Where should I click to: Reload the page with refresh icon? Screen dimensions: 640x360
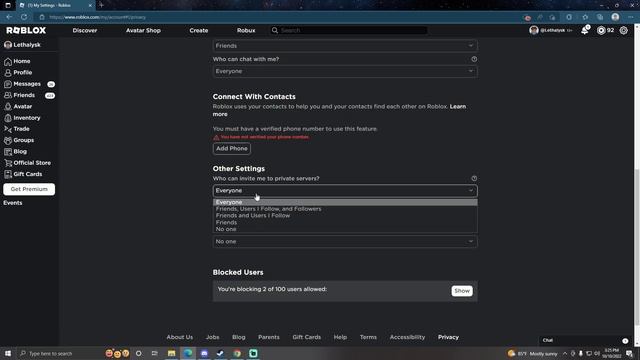tap(24, 17)
